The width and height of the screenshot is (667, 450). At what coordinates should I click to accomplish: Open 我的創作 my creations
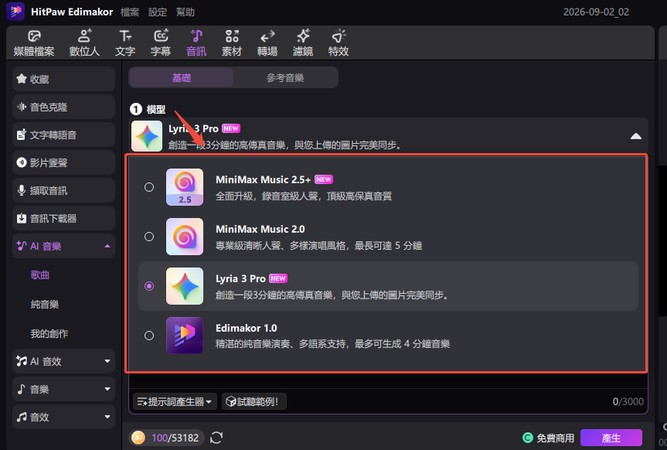[49, 334]
